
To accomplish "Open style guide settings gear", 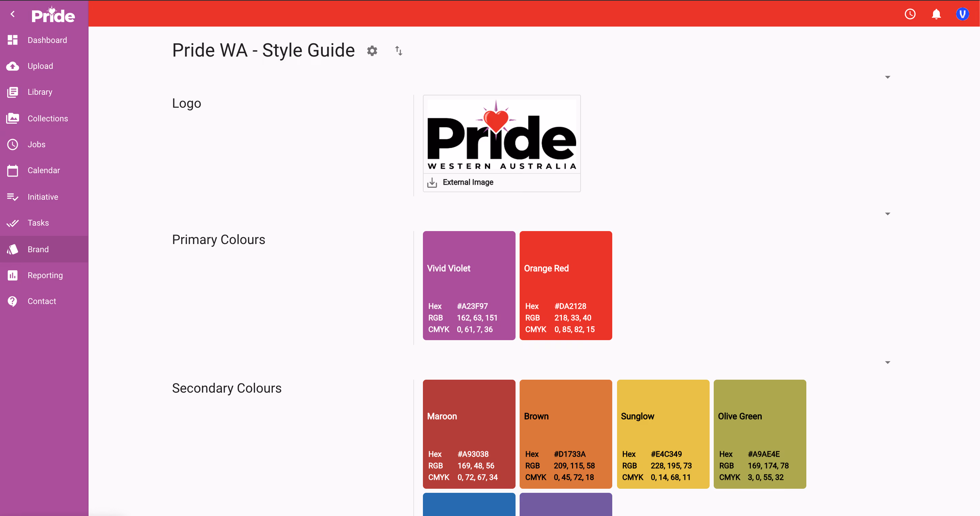I will click(x=372, y=51).
